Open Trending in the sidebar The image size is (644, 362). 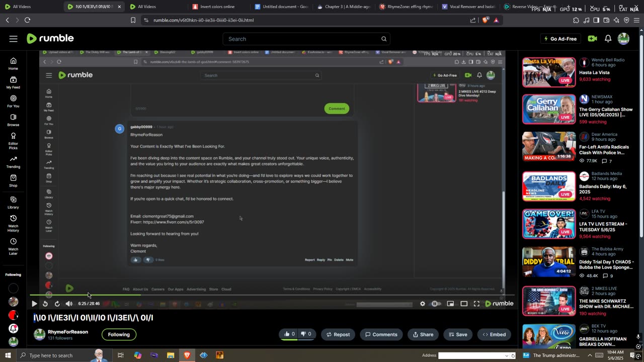tap(13, 162)
